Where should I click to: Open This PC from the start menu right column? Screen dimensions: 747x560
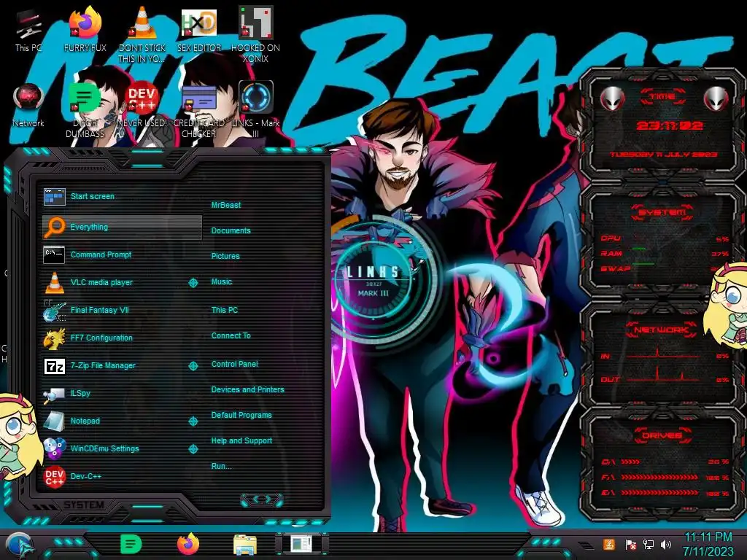click(x=225, y=310)
